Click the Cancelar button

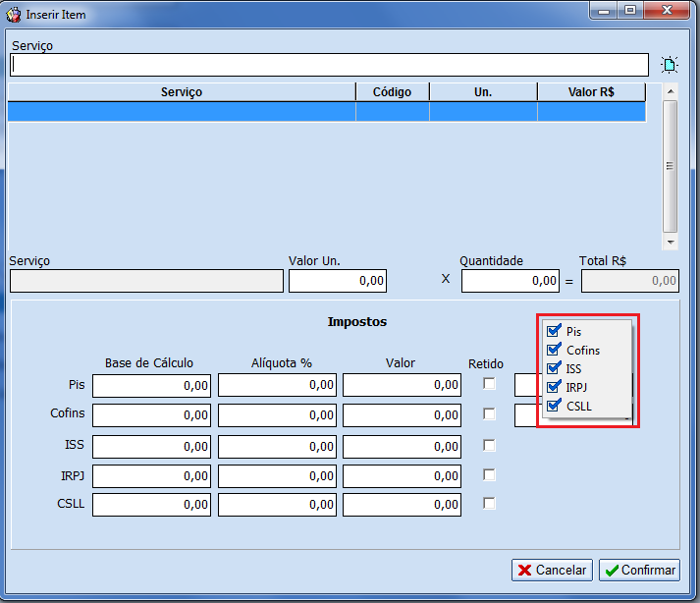[552, 571]
